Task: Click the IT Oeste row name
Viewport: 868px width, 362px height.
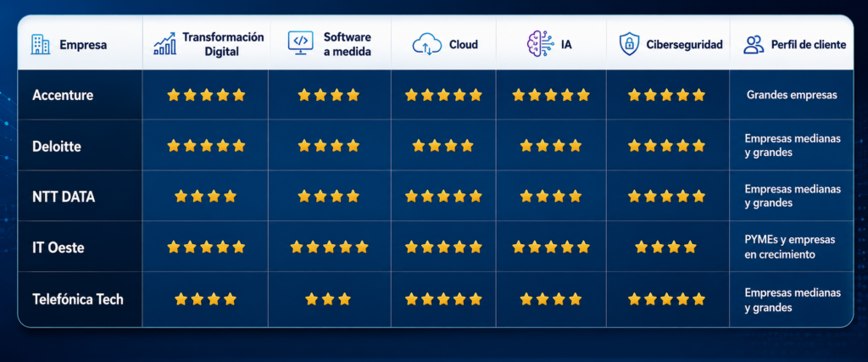Action: point(58,248)
